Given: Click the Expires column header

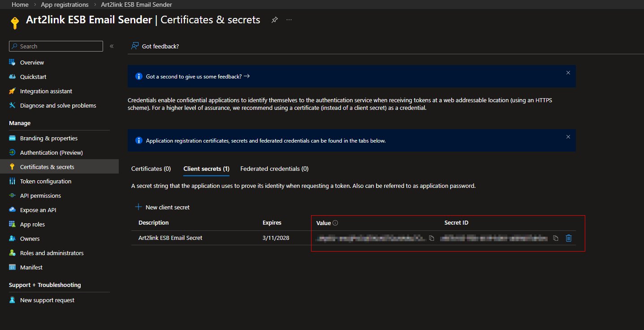Looking at the screenshot, I should click(x=272, y=223).
